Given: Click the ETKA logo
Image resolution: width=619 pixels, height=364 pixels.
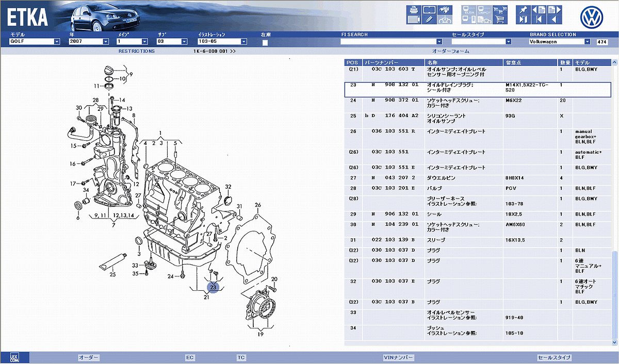Looking at the screenshot, I should pyautogui.click(x=28, y=17).
